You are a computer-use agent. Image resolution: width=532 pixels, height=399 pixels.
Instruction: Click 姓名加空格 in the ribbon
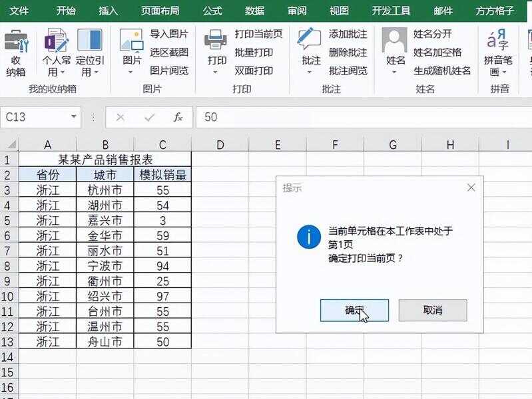(437, 53)
